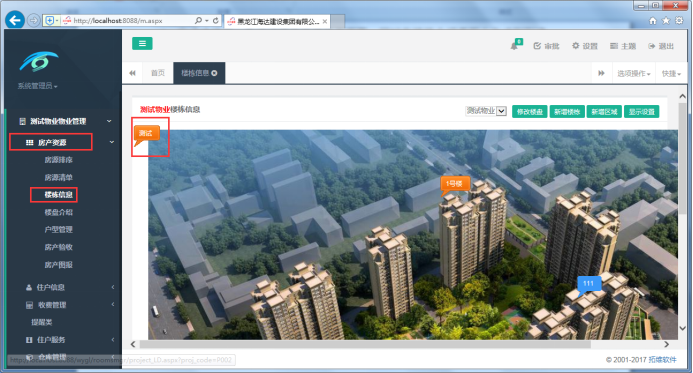Screen dimensions: 693x373
Task: Click the address bar search magnifier icon
Action: coord(198,20)
